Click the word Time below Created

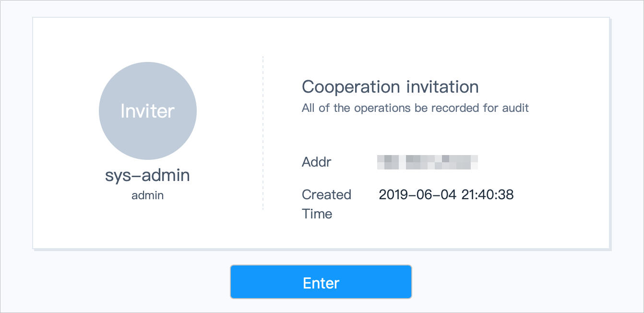tap(317, 214)
